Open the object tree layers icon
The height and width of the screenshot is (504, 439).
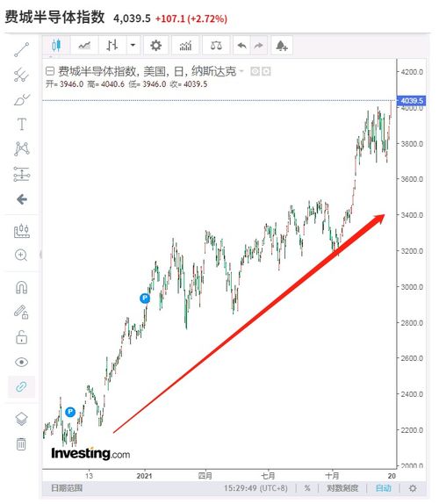[22, 419]
